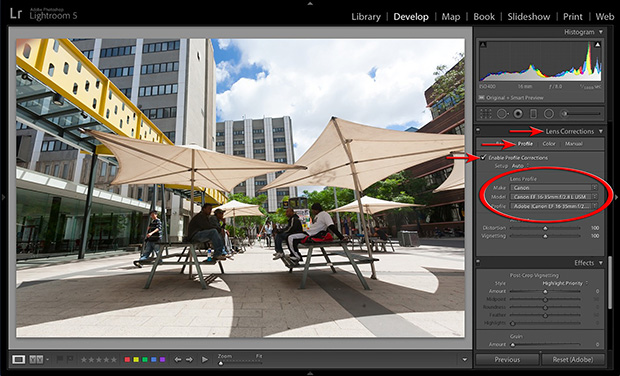The image size is (620, 376).
Task: Open the Map module
Action: coord(451,17)
